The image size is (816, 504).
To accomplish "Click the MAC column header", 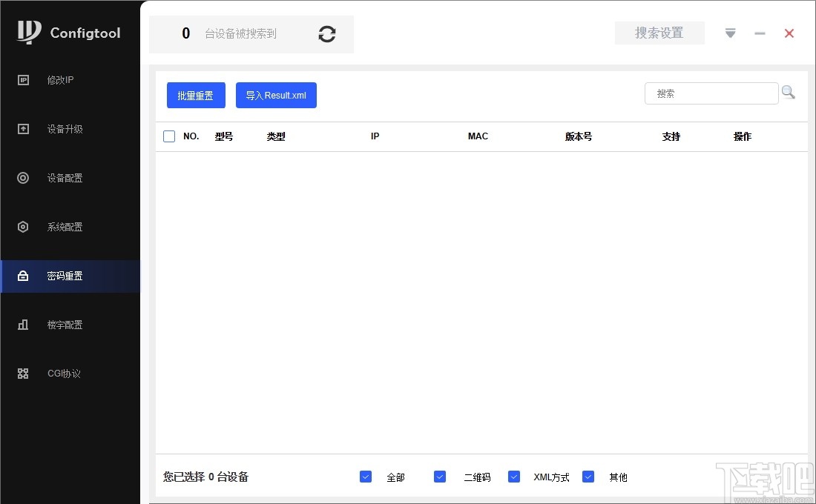I will point(478,136).
